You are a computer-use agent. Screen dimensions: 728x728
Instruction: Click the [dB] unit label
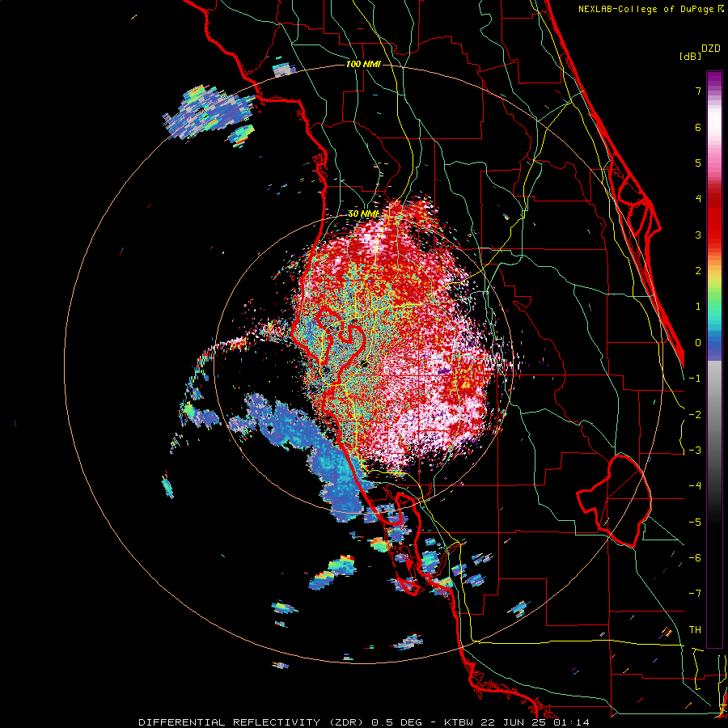click(690, 57)
